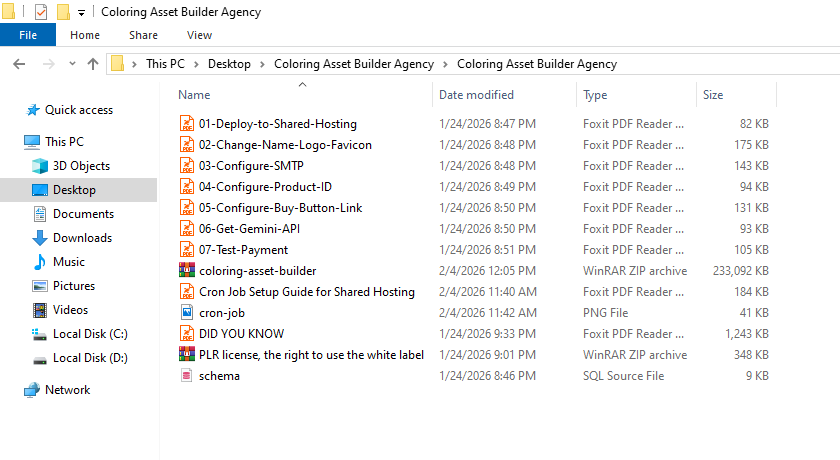Select Local Disk (D:) in navigation pane

coord(88,358)
